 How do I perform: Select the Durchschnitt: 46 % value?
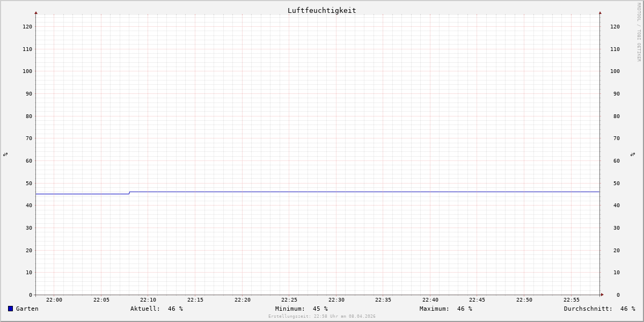click(599, 309)
